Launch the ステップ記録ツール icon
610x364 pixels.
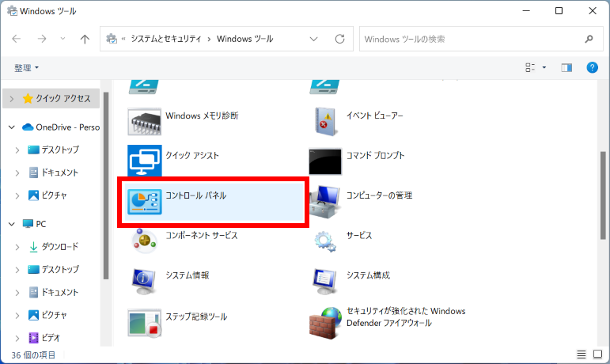click(144, 322)
